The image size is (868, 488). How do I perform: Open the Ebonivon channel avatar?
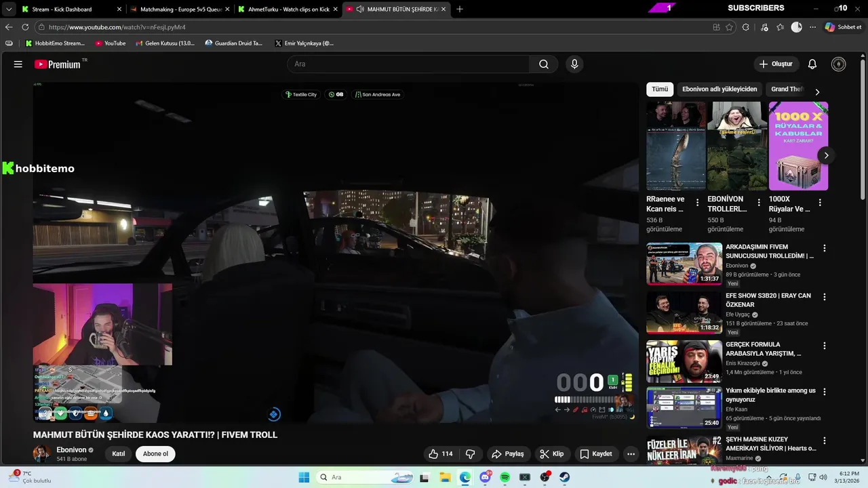pos(42,454)
